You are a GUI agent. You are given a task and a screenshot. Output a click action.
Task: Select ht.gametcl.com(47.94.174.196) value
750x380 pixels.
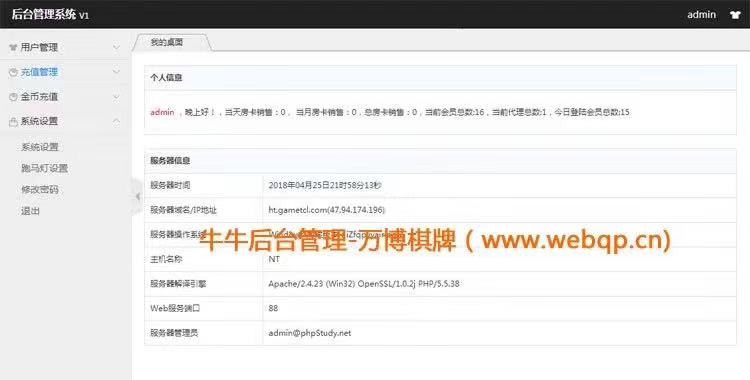coord(327,210)
